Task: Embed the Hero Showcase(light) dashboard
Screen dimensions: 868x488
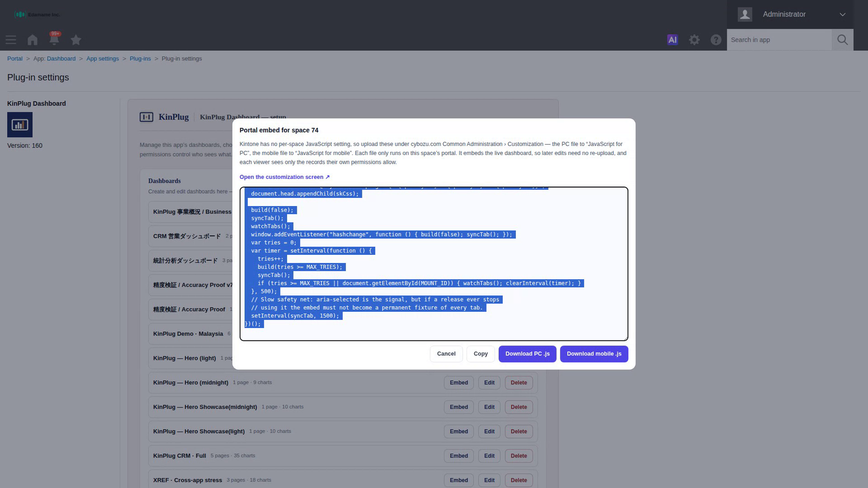Action: pyautogui.click(x=459, y=432)
